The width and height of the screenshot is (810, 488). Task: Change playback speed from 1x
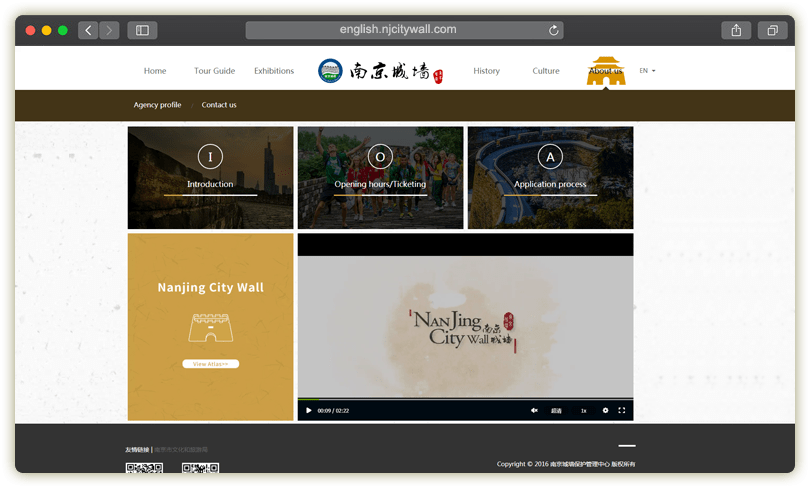coord(583,410)
